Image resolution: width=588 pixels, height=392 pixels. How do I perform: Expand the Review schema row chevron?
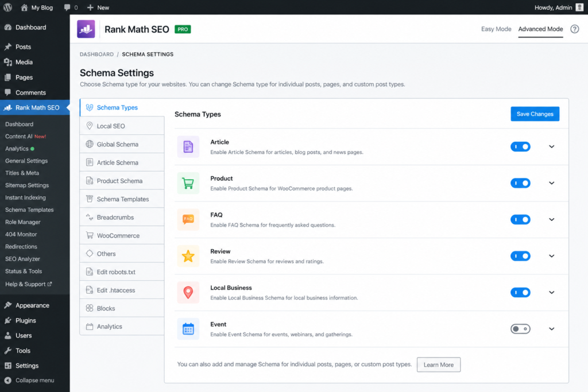pyautogui.click(x=552, y=256)
